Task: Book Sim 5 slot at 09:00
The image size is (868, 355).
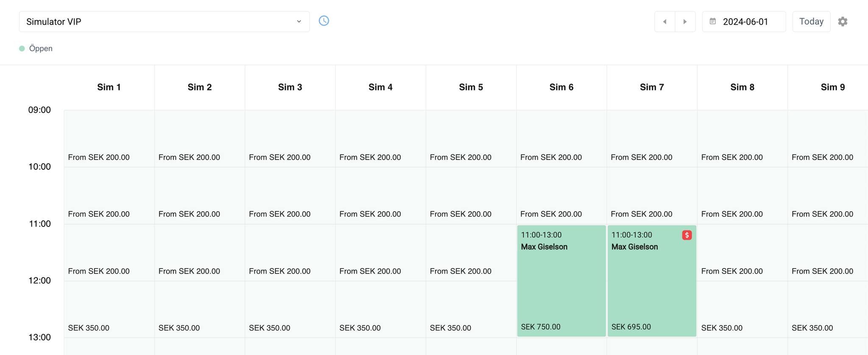Action: coord(471,139)
